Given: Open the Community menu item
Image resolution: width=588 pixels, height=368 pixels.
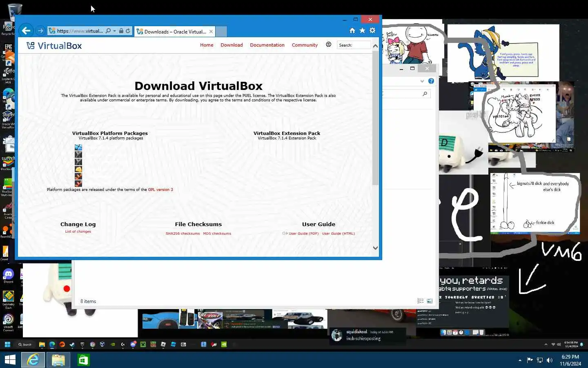Looking at the screenshot, I should coord(305,45).
